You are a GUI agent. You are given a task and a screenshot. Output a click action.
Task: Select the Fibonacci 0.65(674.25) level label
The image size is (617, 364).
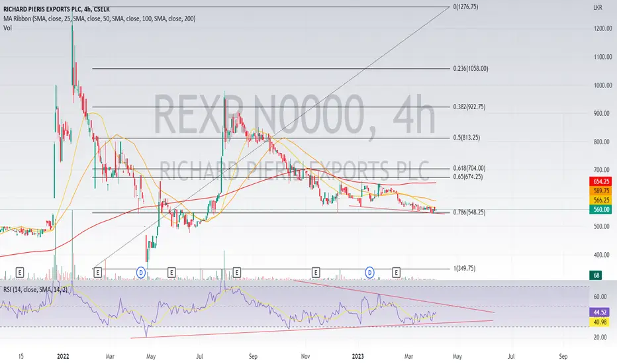point(468,177)
